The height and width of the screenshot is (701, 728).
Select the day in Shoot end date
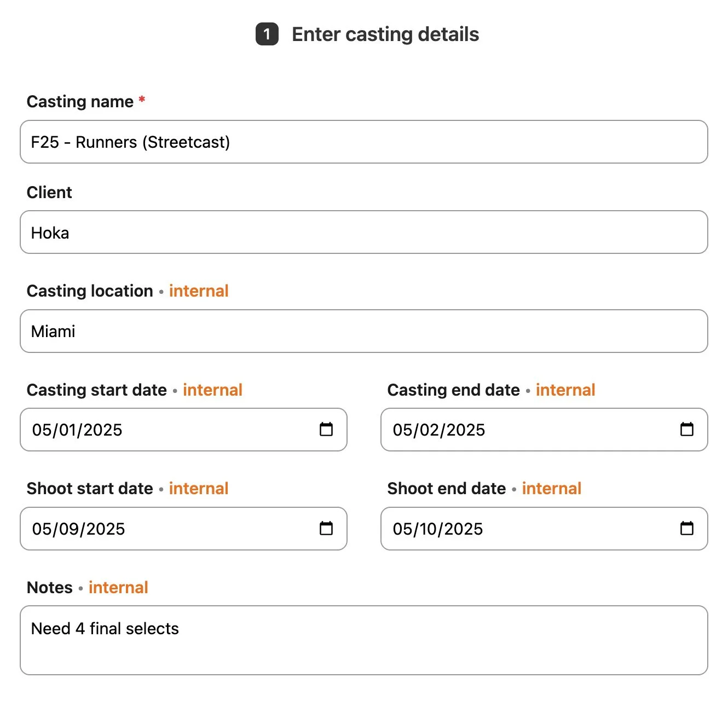pyautogui.click(x=427, y=529)
